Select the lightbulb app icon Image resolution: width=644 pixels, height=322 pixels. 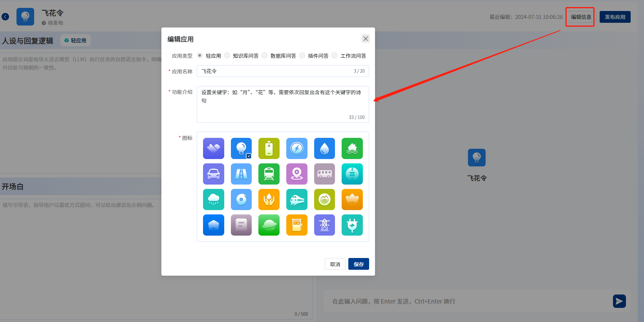[241, 148]
